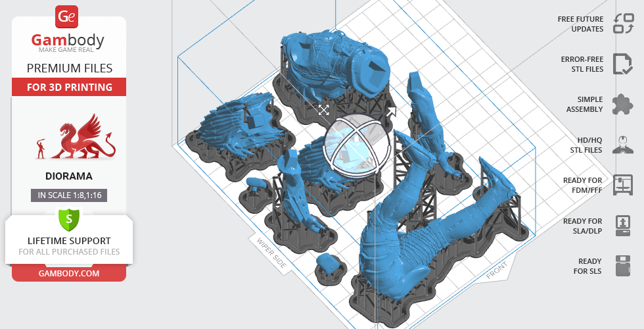Click the Simple Assembly puzzle piece icon
Screen dimensions: 644x329
click(622, 104)
